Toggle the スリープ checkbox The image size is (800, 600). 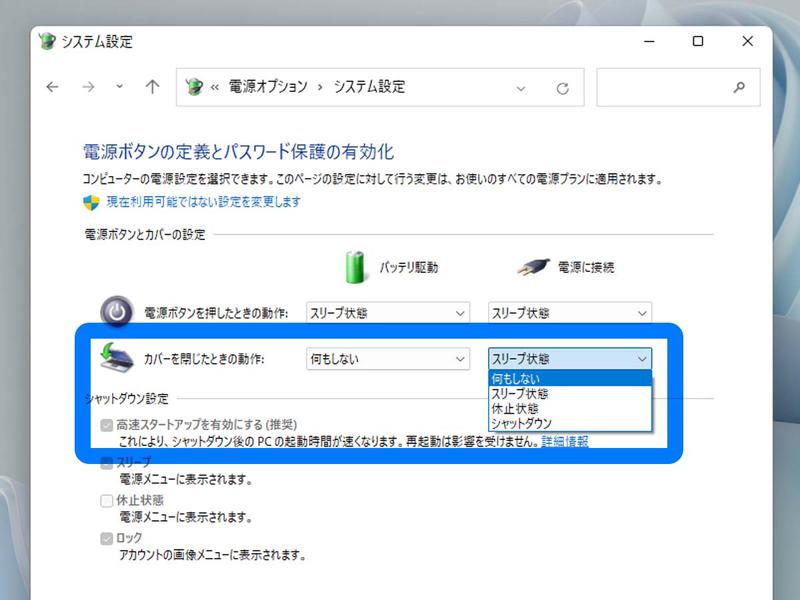107,463
